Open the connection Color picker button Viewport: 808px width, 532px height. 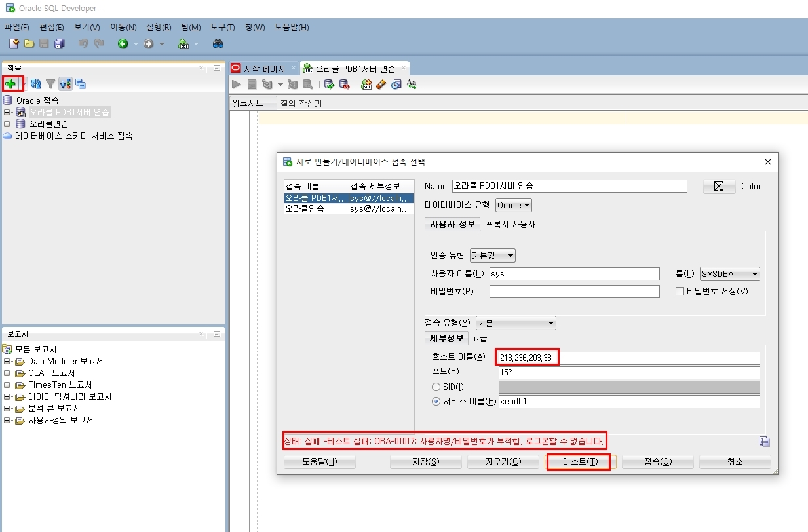(x=720, y=187)
